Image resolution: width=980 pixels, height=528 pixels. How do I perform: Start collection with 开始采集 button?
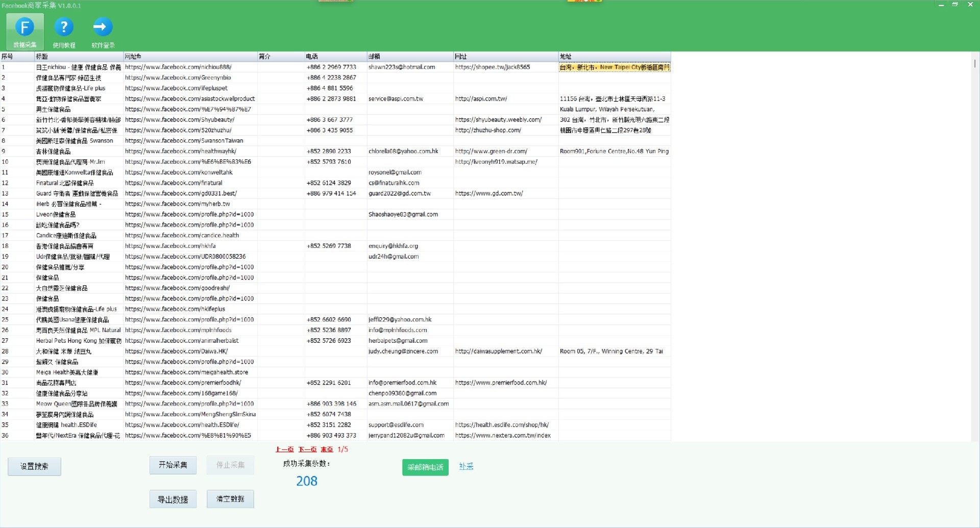click(x=173, y=465)
